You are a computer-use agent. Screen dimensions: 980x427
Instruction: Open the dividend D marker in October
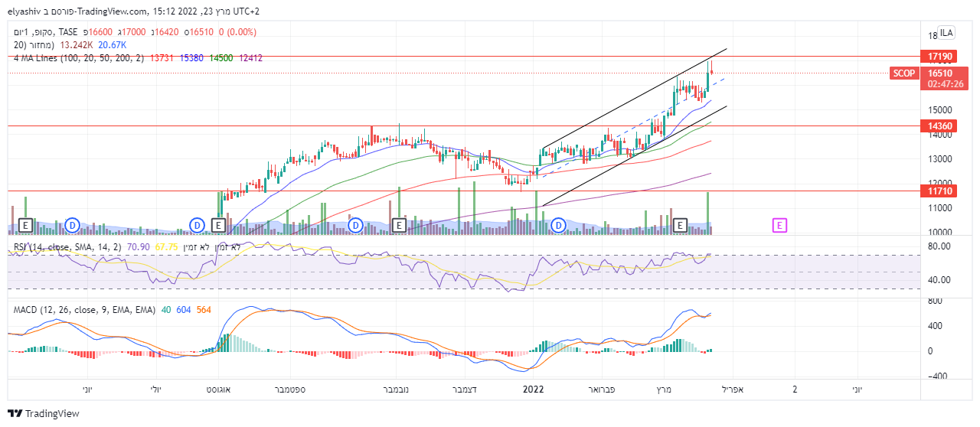[x=354, y=225]
